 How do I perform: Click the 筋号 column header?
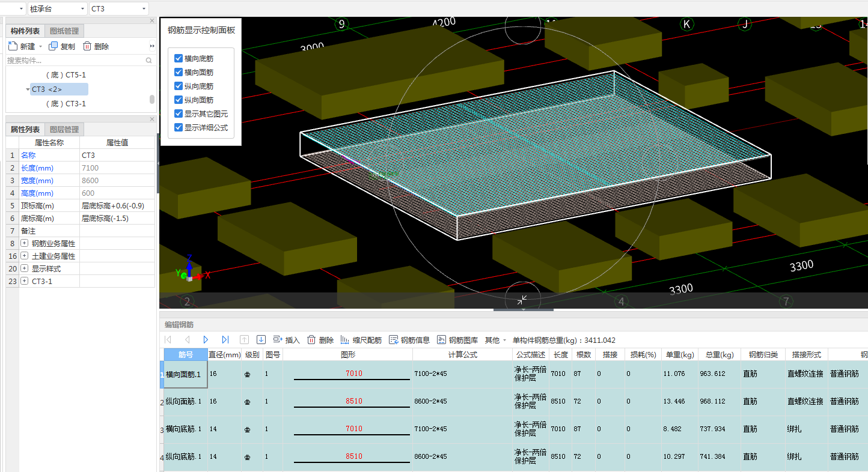(186, 355)
